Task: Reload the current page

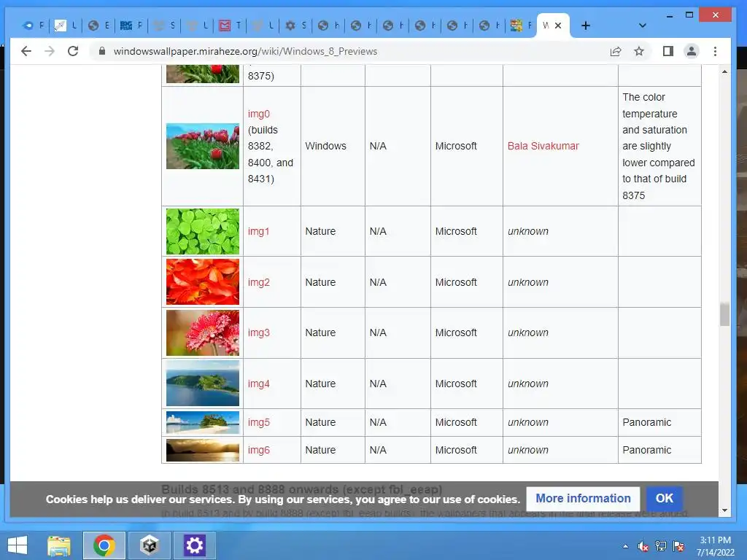Action: tap(73, 51)
